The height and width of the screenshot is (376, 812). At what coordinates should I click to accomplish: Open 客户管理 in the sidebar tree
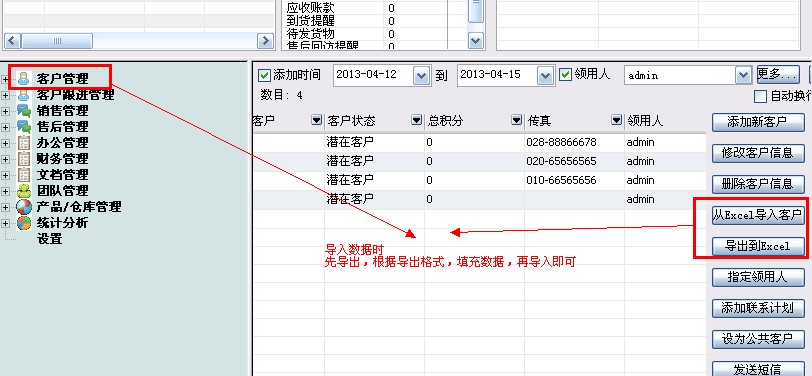[62, 79]
